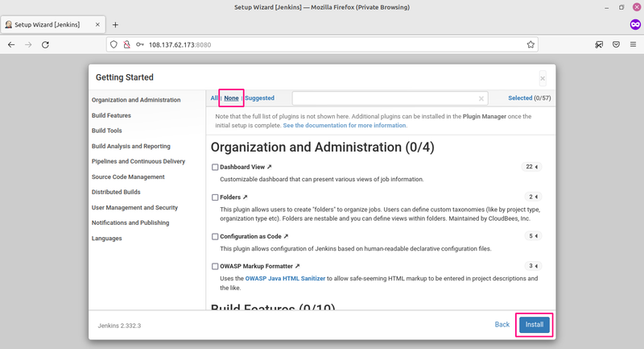Go to Build Analysis and Reporting category
644x349 pixels.
[131, 146]
